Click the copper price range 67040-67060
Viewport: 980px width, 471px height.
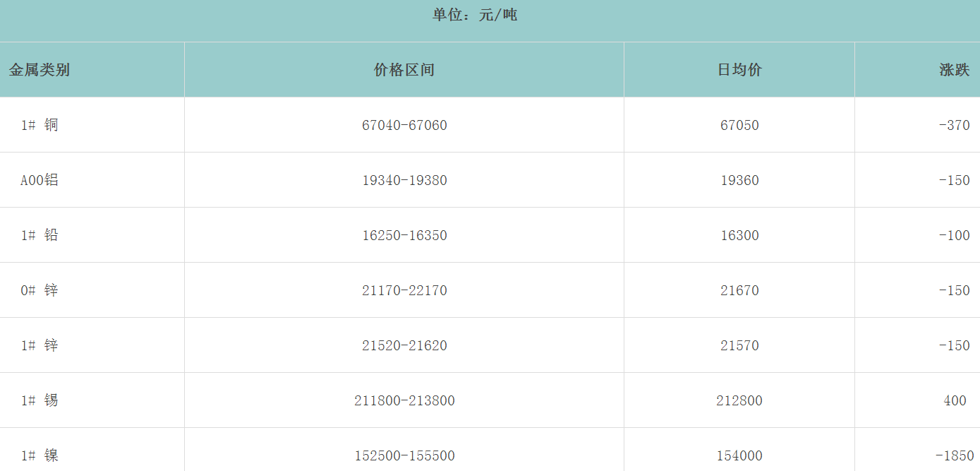[x=404, y=125]
